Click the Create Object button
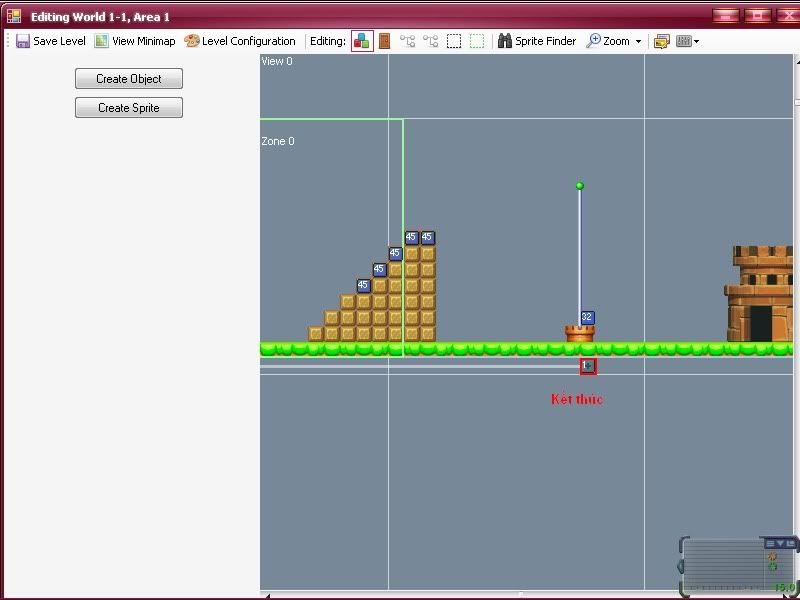The image size is (800, 600). (x=129, y=79)
